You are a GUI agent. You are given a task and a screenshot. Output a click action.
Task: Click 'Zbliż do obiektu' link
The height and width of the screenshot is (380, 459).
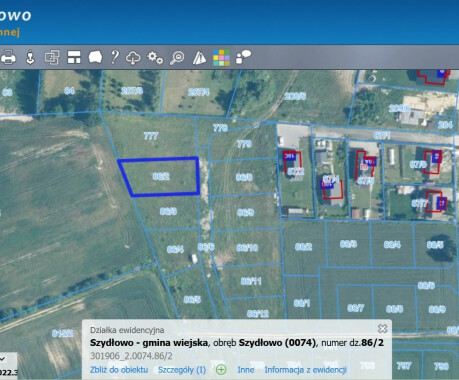119,370
